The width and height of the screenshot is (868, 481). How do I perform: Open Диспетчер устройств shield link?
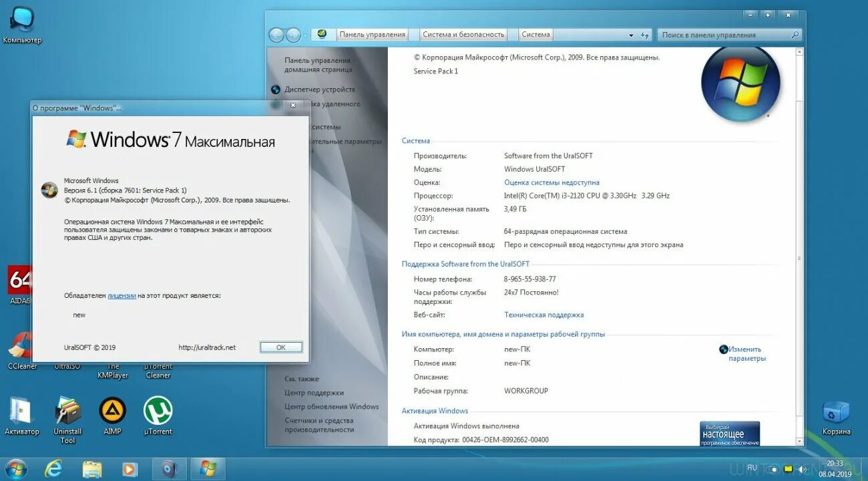275,90
